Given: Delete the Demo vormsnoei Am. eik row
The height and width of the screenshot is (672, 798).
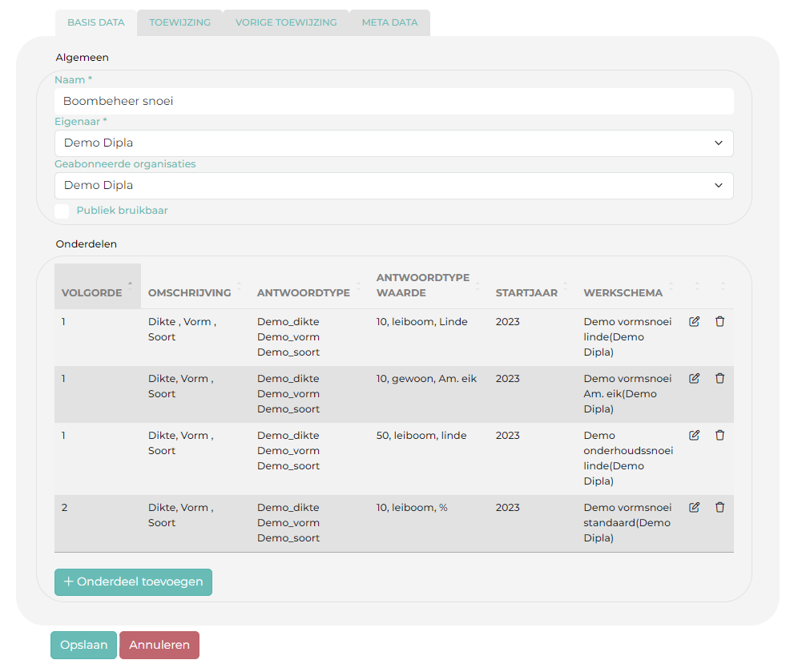Looking at the screenshot, I should click(x=719, y=379).
